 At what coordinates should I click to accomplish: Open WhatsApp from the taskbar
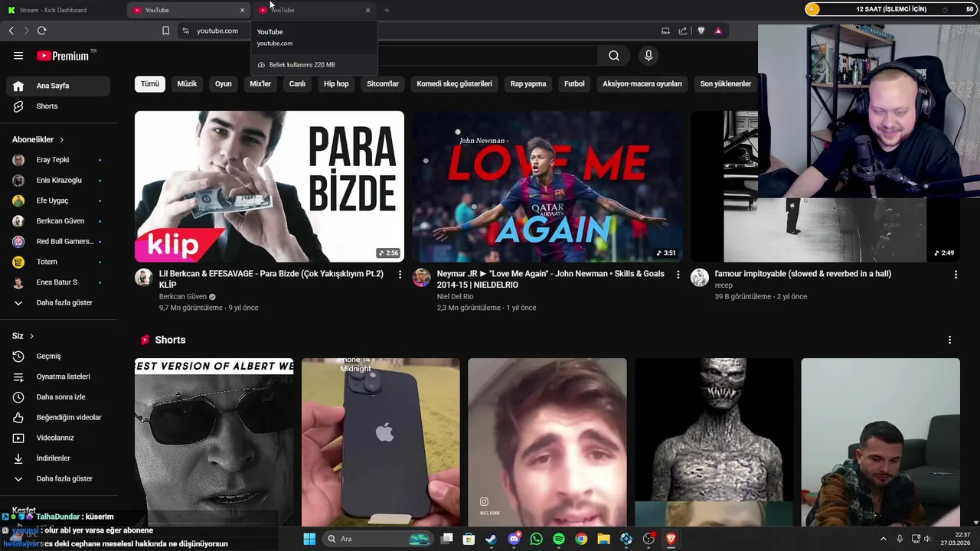coord(537,539)
